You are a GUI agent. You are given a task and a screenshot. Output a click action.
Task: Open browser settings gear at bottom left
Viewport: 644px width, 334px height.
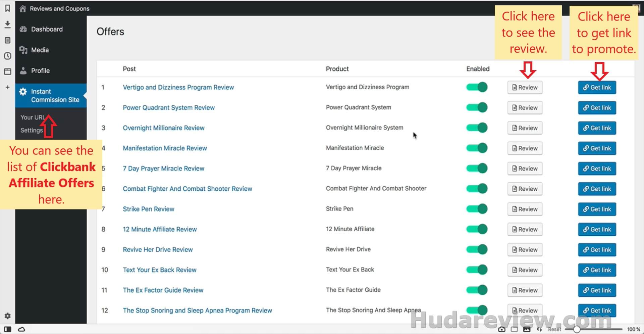pos(7,316)
